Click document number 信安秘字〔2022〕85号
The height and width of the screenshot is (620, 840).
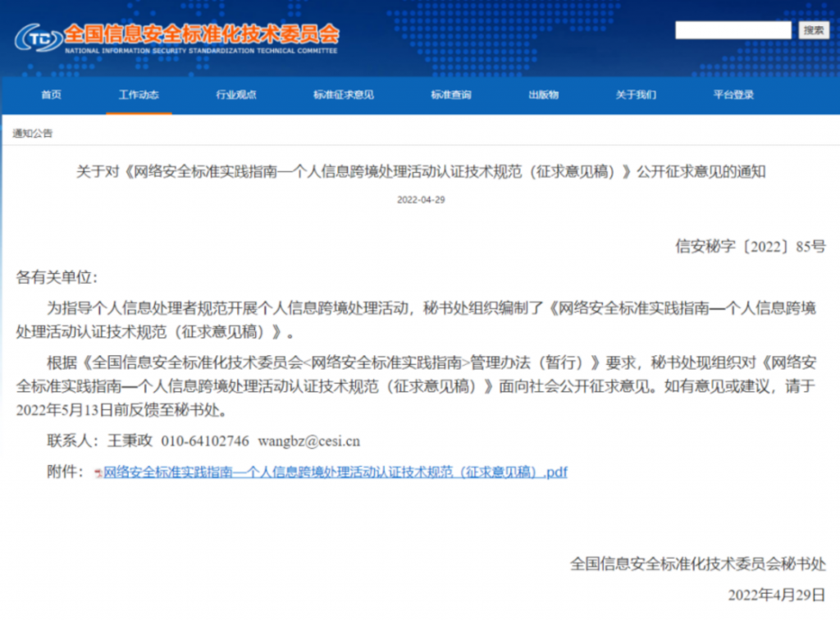coord(750,246)
